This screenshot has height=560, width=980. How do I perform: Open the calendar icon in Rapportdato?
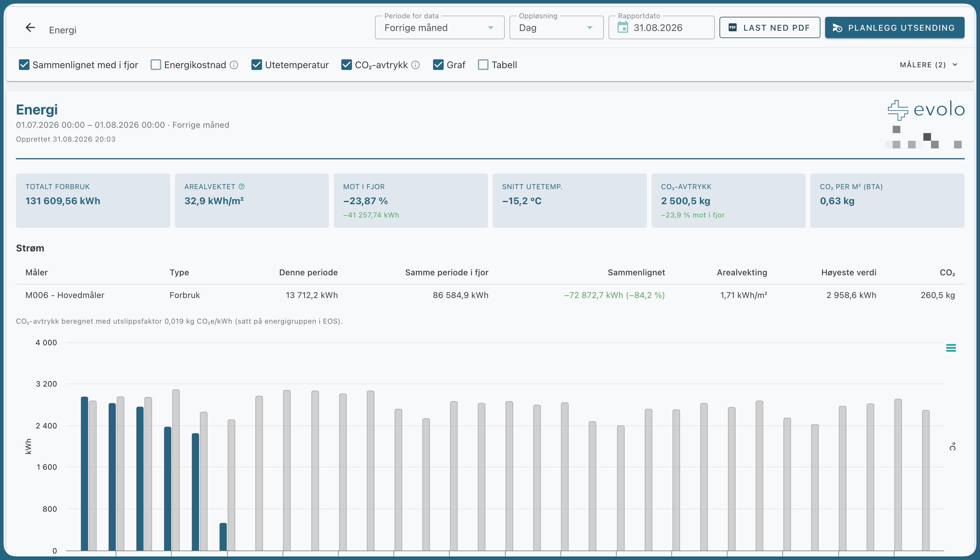click(622, 28)
